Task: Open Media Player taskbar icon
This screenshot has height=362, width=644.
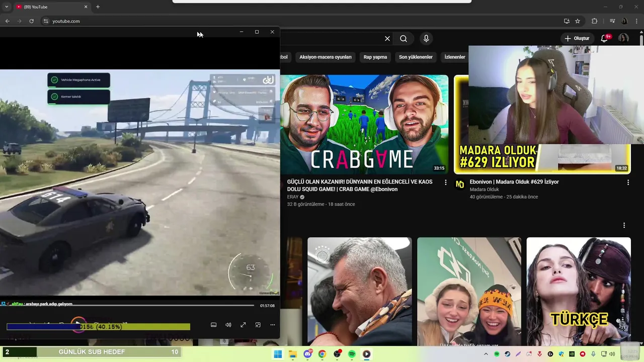Action: click(366, 354)
